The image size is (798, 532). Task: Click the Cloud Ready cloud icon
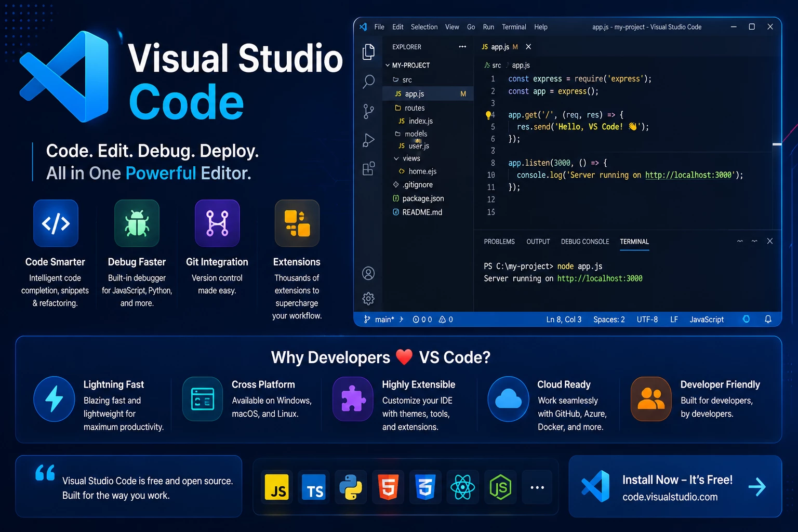click(x=508, y=399)
